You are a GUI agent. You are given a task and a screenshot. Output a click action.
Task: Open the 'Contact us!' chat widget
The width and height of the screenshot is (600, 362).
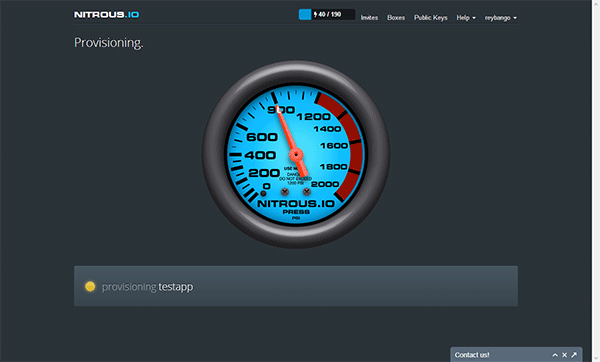pyautogui.click(x=472, y=355)
